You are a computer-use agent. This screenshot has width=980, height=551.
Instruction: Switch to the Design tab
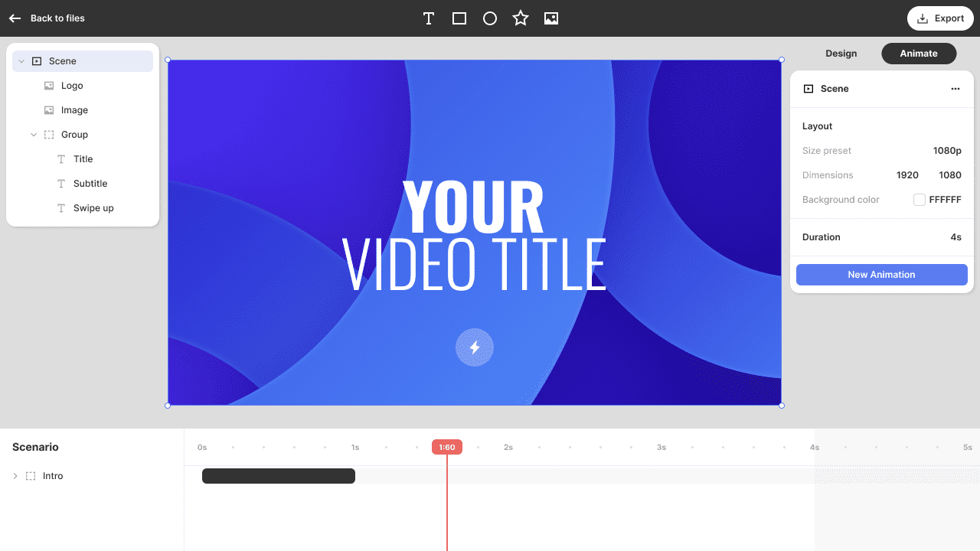click(x=841, y=54)
